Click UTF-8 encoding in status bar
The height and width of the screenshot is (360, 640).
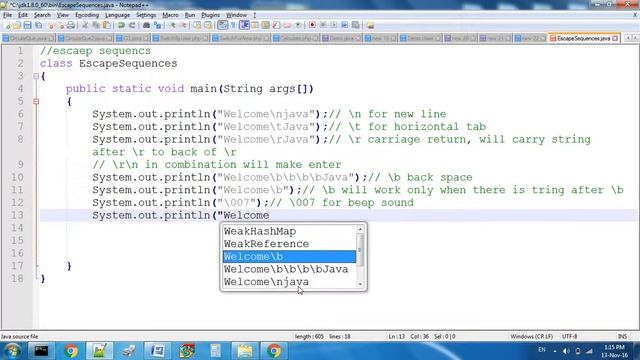[569, 337]
